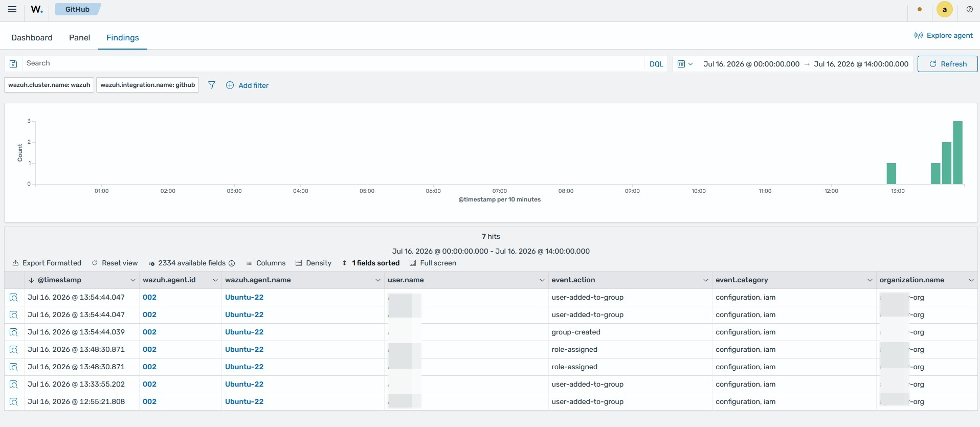Open the wazuh.agent.name column dropdown chevron

coord(378,280)
